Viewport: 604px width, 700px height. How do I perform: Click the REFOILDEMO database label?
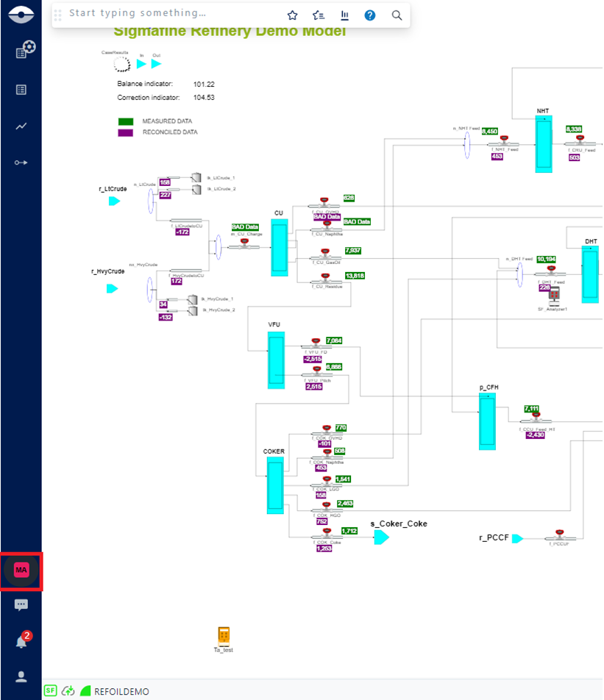click(x=121, y=692)
